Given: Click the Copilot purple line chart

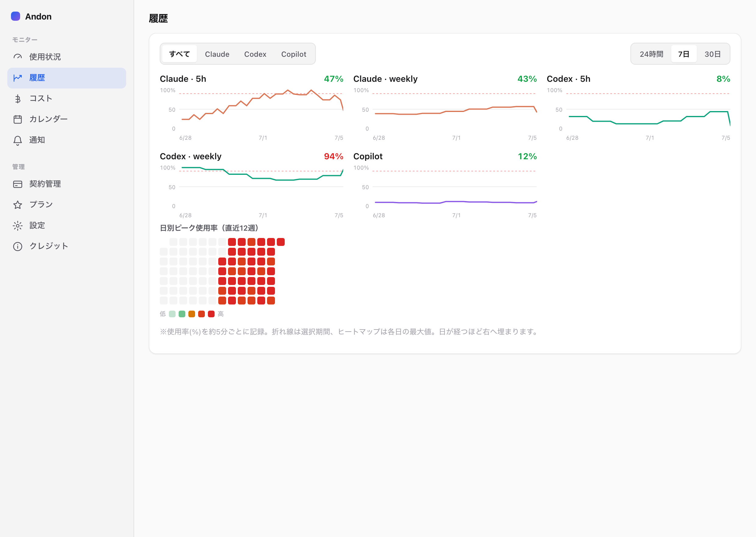Looking at the screenshot, I should point(455,187).
